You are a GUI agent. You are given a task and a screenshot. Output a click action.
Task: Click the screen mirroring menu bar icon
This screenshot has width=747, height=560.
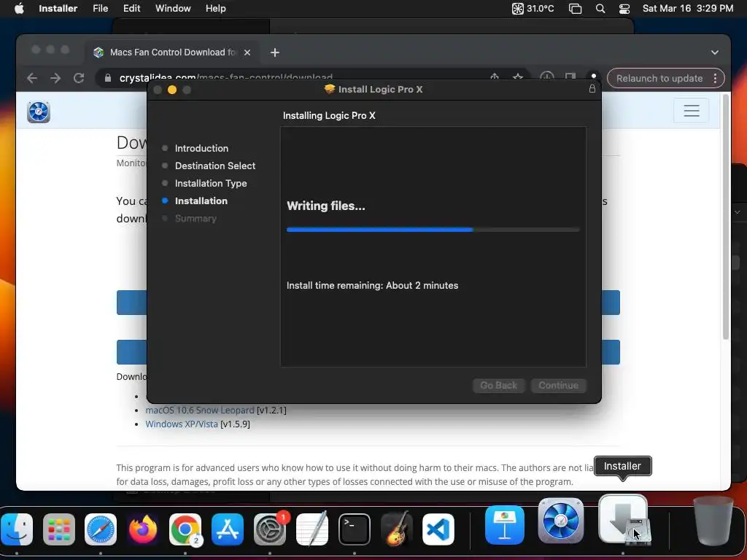(575, 8)
